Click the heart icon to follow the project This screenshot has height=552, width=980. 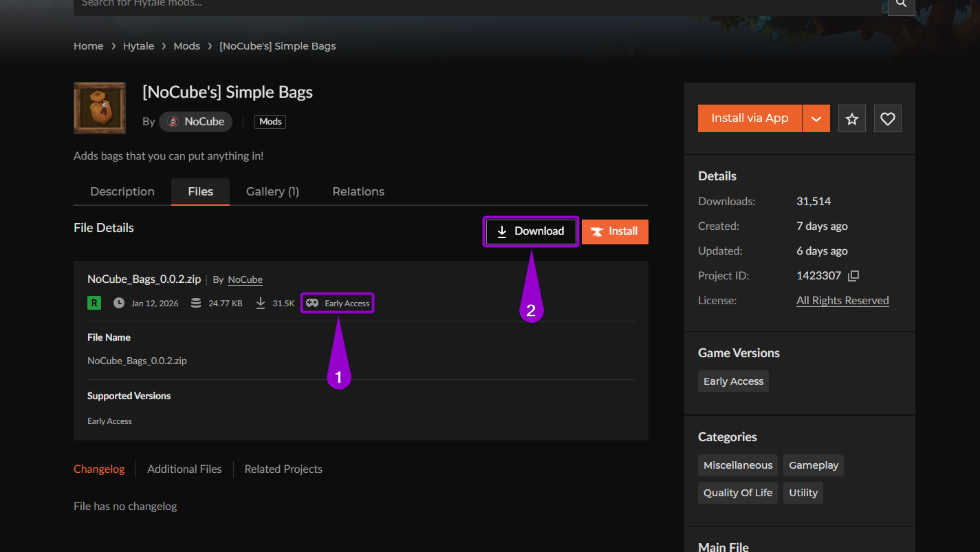point(887,118)
